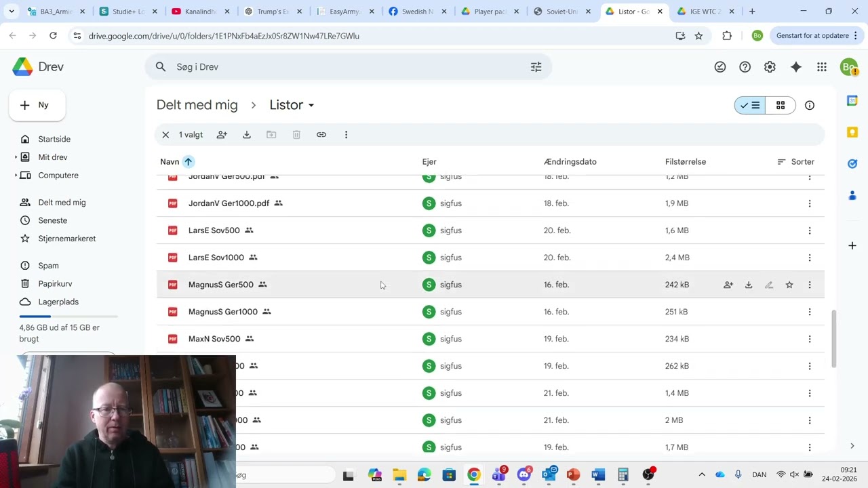The image size is (868, 488).
Task: Switch to grid layout view
Action: (781, 105)
